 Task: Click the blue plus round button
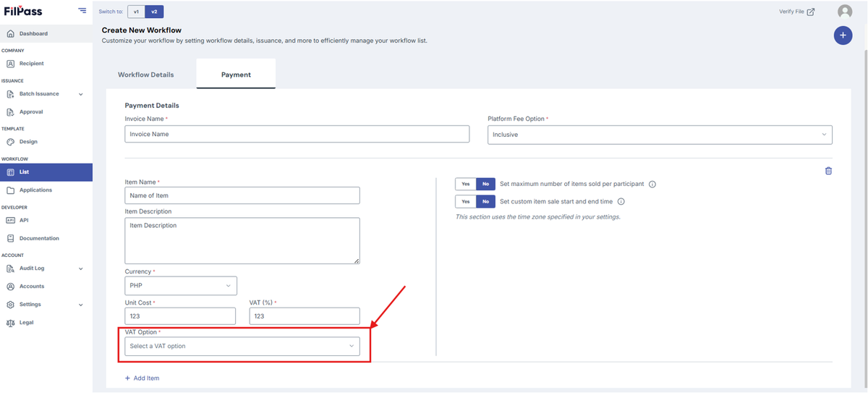[843, 35]
